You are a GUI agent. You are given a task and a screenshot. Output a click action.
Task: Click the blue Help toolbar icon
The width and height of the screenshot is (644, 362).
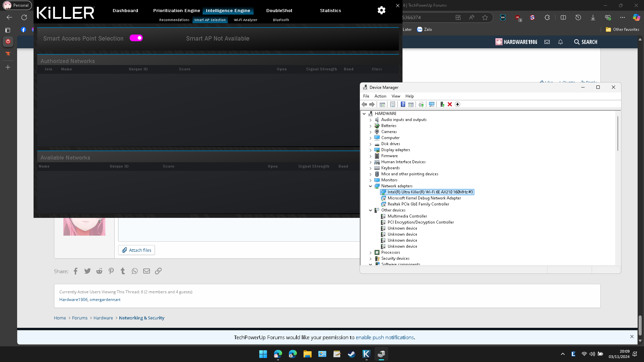[x=403, y=105]
